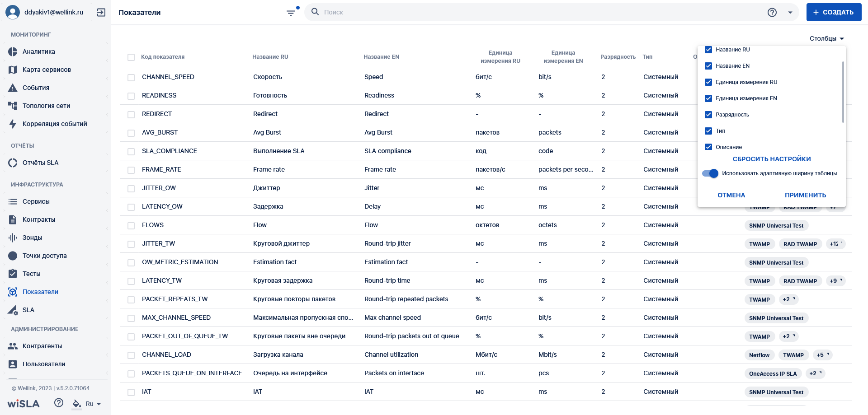
Task: Toggle adaptive table width switch
Action: click(710, 173)
